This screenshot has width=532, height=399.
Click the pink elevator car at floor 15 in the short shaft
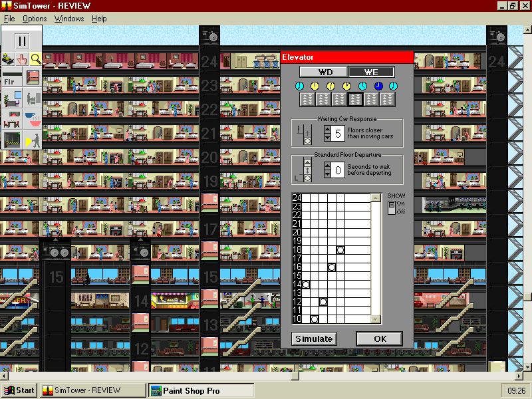[x=140, y=275]
